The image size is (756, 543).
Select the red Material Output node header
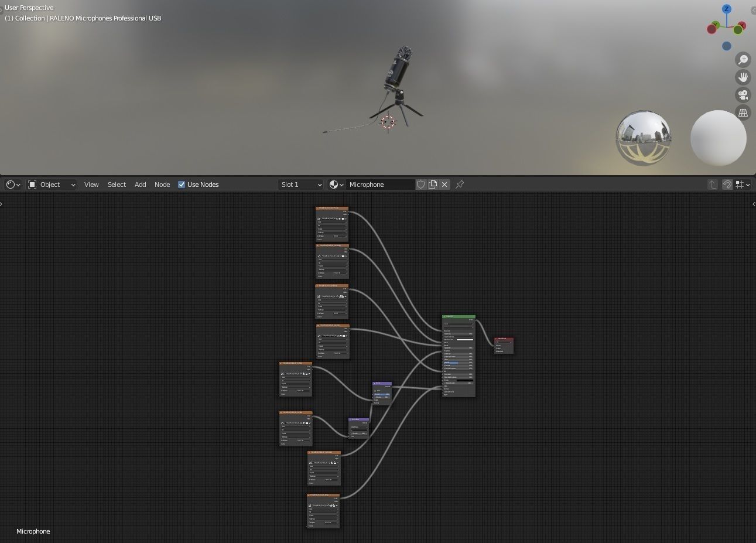point(504,339)
